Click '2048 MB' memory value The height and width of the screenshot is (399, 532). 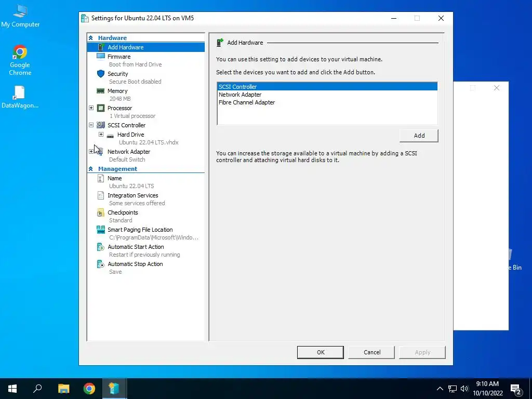coord(120,99)
